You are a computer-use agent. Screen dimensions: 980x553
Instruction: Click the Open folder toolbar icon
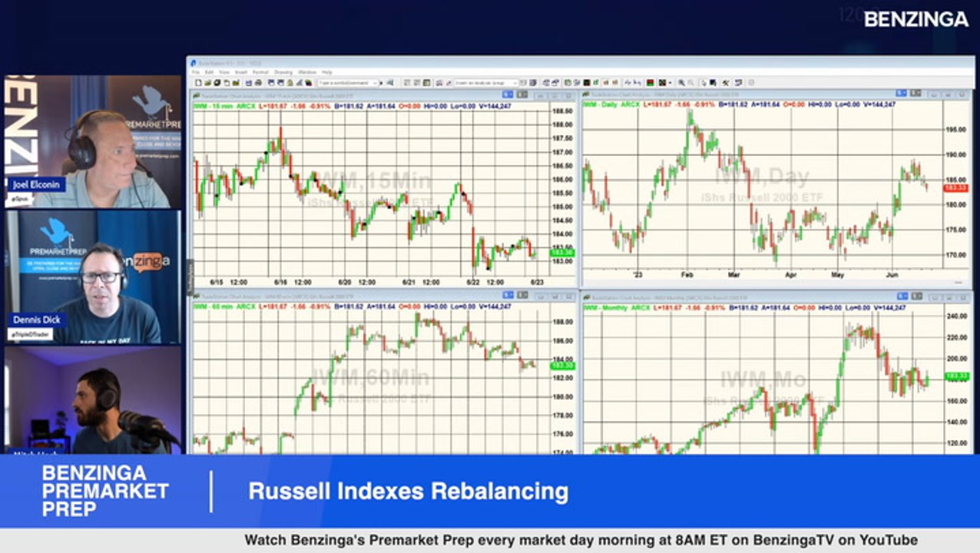(207, 83)
